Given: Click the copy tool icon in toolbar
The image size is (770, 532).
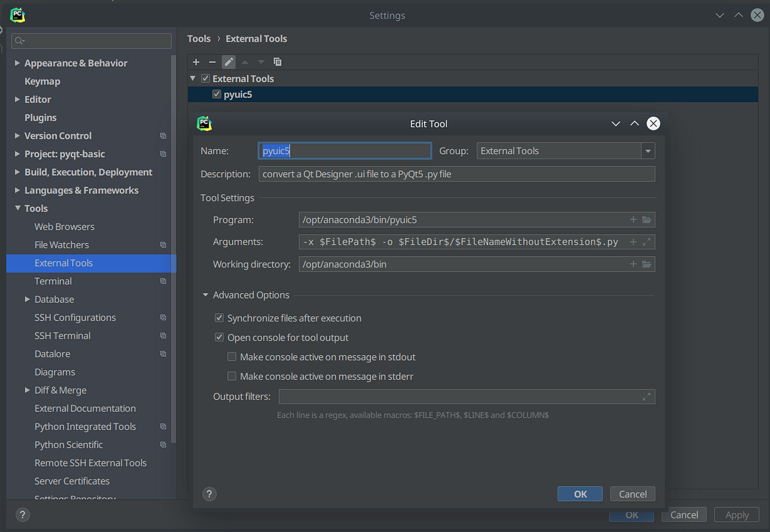Looking at the screenshot, I should 277,62.
